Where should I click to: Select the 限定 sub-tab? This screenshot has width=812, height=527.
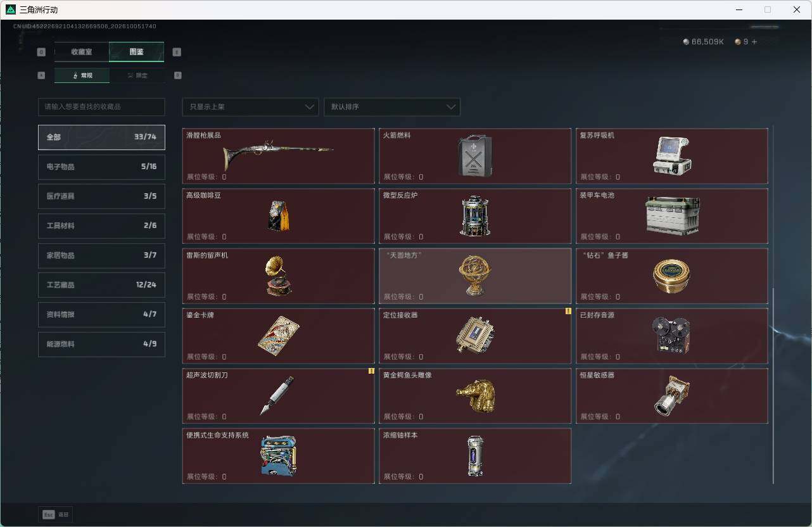pos(137,75)
